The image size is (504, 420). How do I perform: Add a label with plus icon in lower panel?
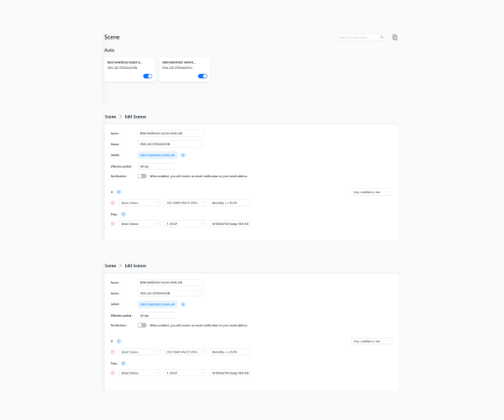click(183, 304)
